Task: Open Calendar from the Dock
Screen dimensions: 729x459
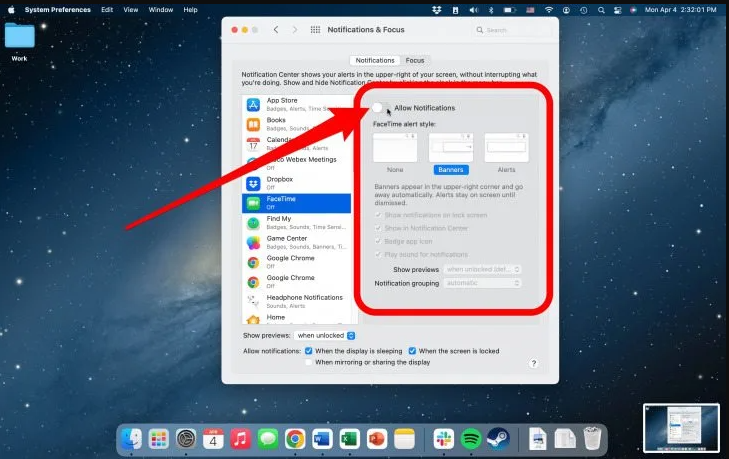Action: (213, 439)
